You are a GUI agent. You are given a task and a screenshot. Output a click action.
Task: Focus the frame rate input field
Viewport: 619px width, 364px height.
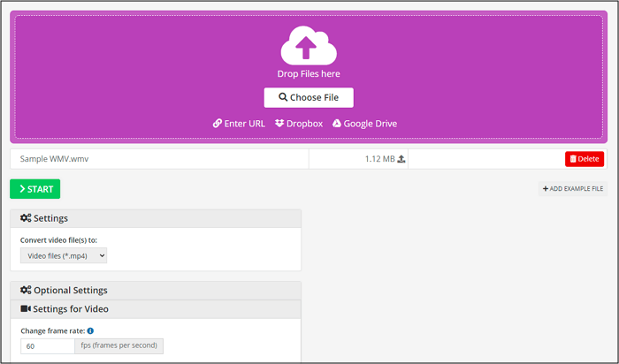coord(47,346)
